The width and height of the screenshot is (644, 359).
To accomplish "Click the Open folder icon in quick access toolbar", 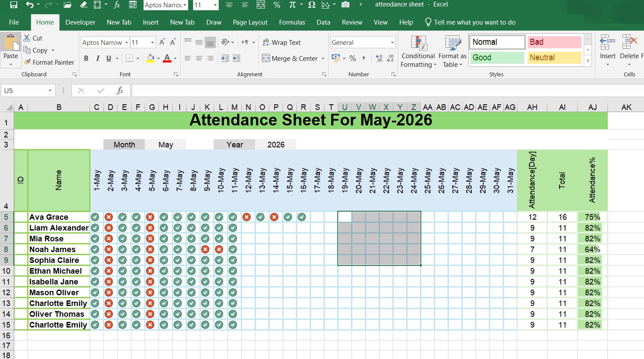I will click(67, 5).
